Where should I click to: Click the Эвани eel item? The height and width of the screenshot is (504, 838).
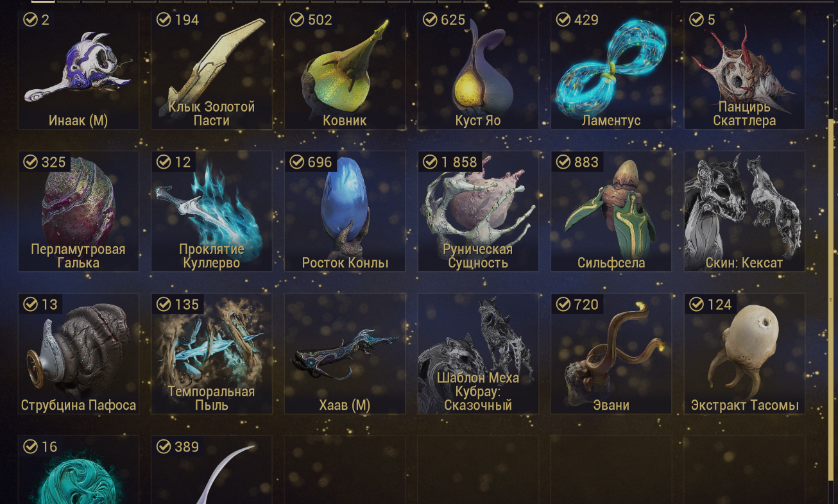tap(611, 354)
